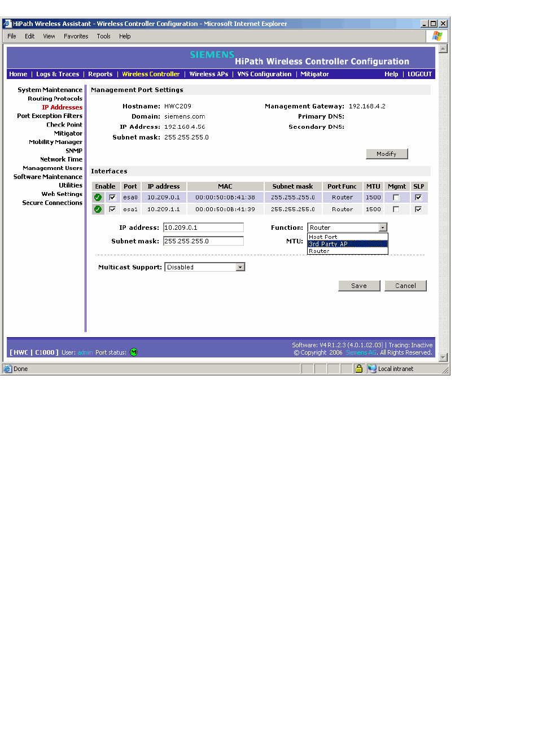Click the admin user link in footer
Viewport: 560px width, 742px height.
[x=85, y=352]
